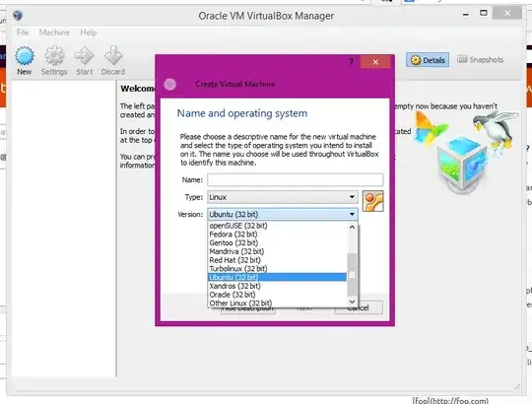Screen dimensions: 532x404
Task: Open the File menu
Action: (x=23, y=33)
